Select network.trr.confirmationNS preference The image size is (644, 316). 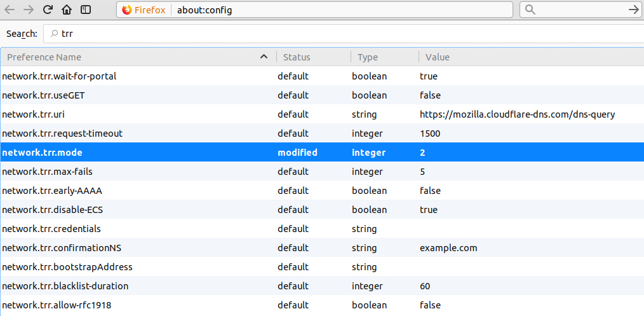322,248
